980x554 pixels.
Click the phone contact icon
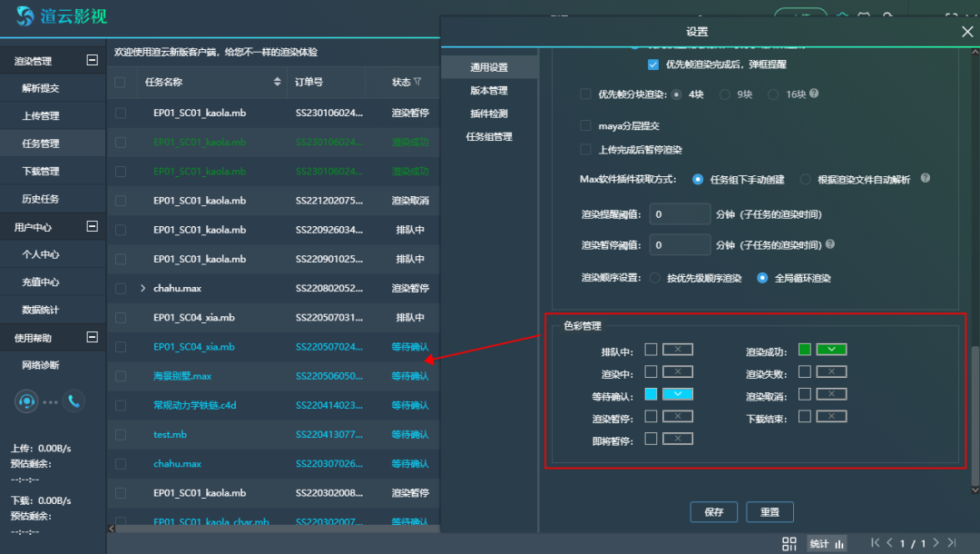click(73, 401)
